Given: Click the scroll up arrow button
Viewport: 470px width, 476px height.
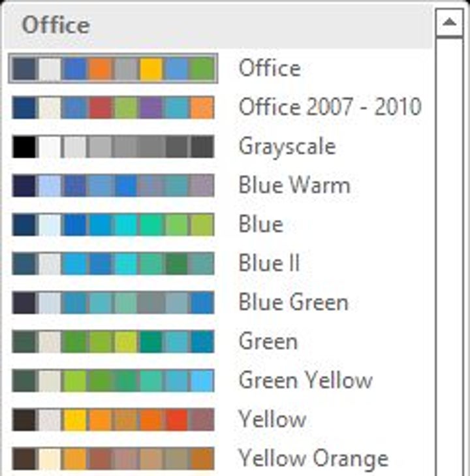Looking at the screenshot, I should tap(450, 23).
